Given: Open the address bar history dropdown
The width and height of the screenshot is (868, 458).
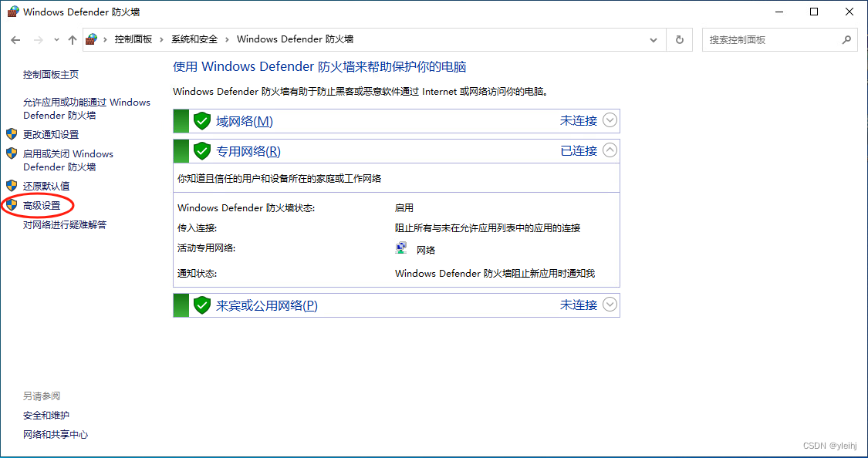Looking at the screenshot, I should pos(654,40).
